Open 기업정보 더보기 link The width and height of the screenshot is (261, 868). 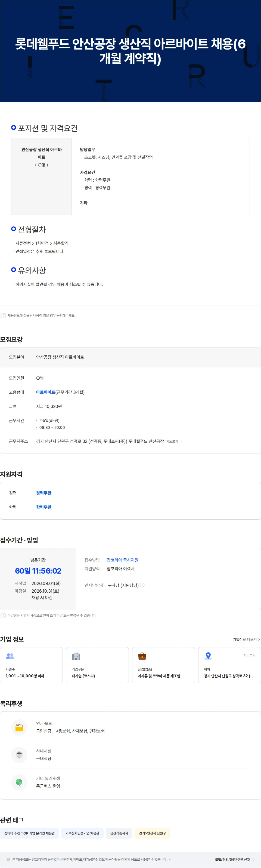click(x=246, y=639)
